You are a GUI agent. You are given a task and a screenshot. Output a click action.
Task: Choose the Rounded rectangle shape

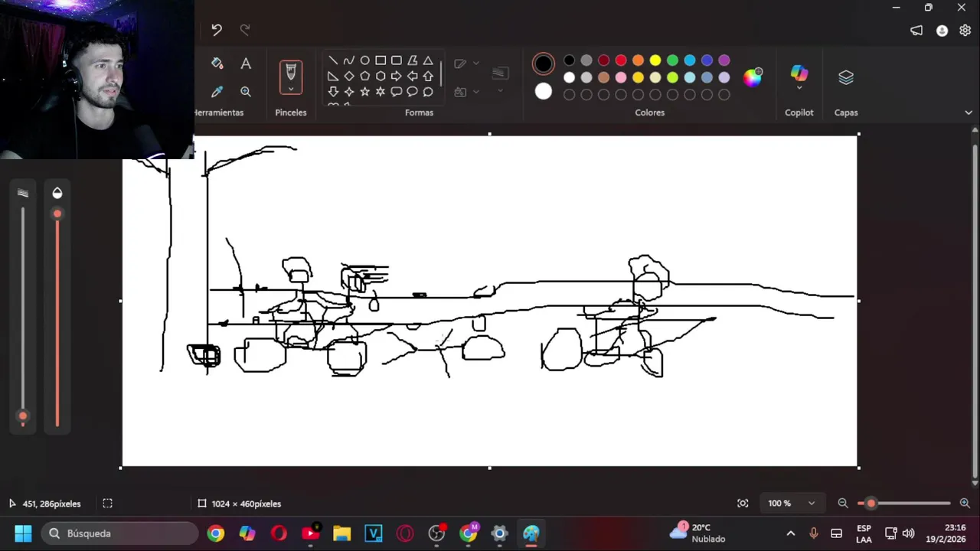tap(397, 60)
